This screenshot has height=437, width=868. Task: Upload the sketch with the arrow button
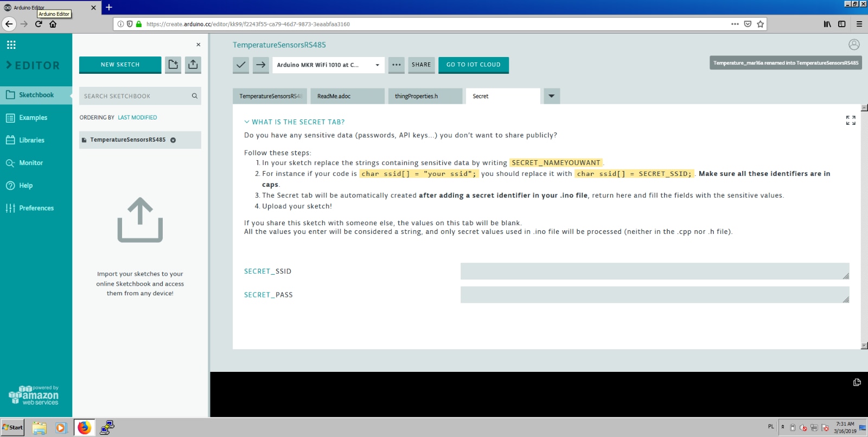point(261,65)
